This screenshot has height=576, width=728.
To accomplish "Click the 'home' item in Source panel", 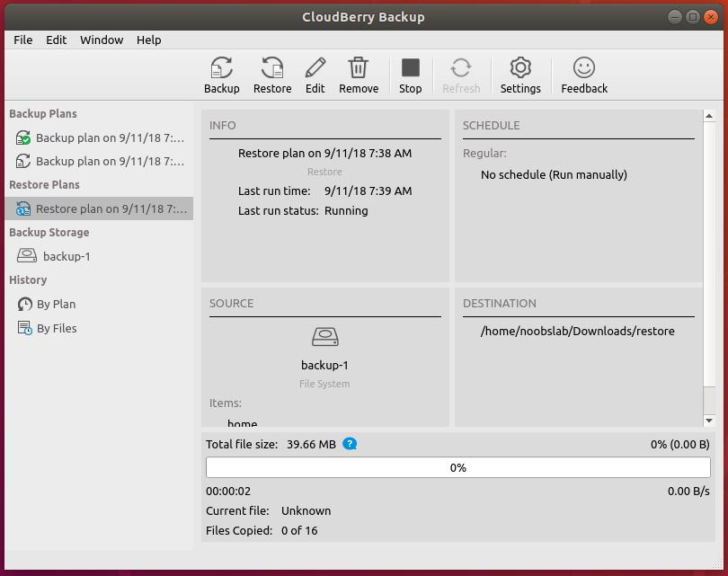I will [x=242, y=422].
